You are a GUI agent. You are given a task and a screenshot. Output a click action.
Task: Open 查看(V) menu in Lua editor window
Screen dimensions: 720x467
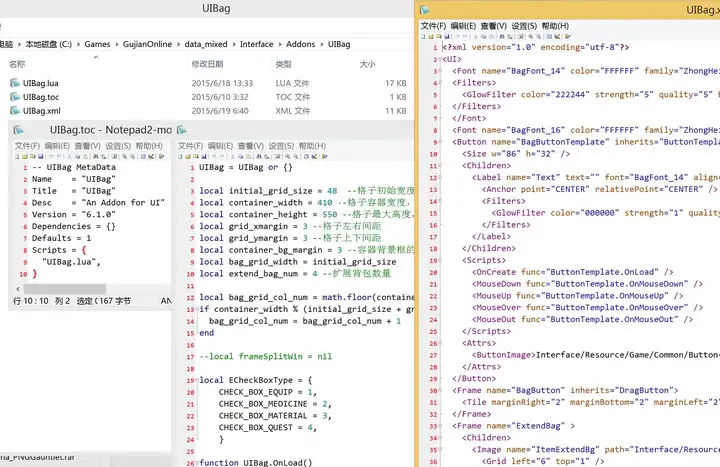(x=250, y=146)
